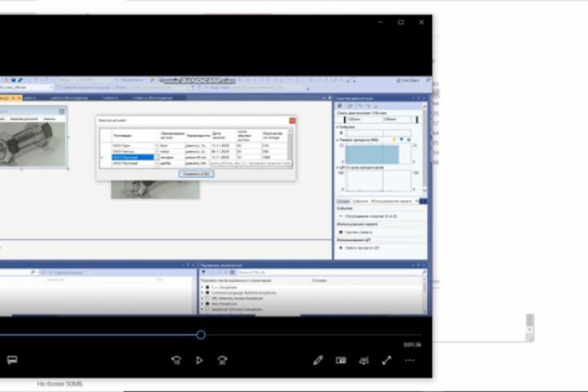Screen dimensions: 588x392
Task: Click the process memory usage graph
Action: 378,154
